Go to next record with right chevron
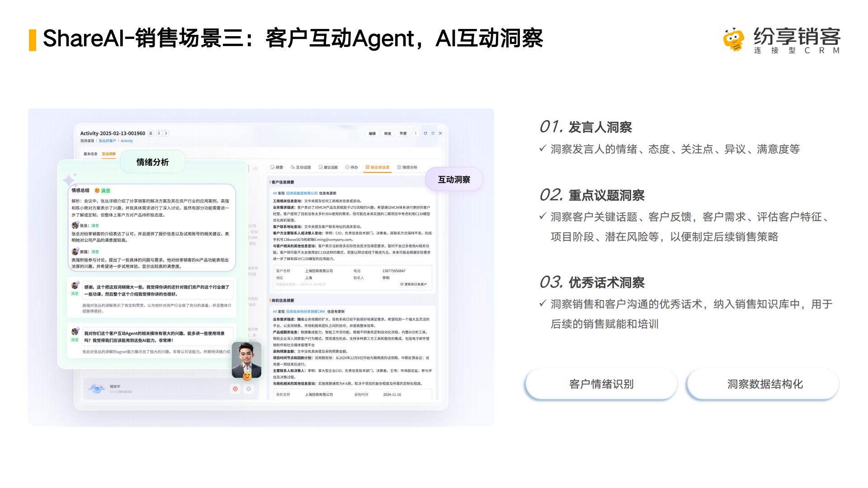Viewport: 868px width, 488px height. click(x=166, y=133)
